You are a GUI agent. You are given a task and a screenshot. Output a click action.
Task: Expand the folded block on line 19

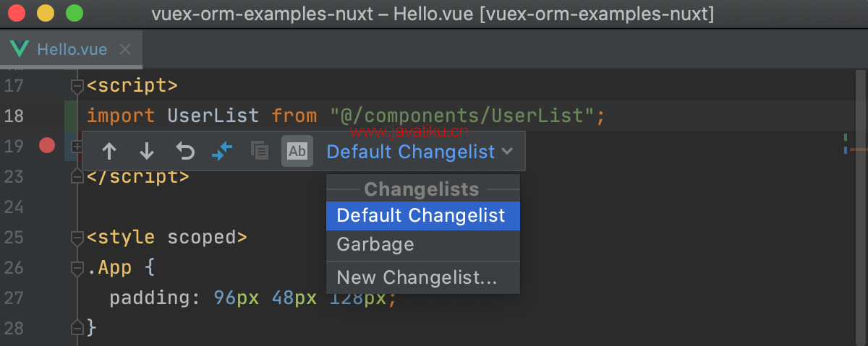pos(77,147)
